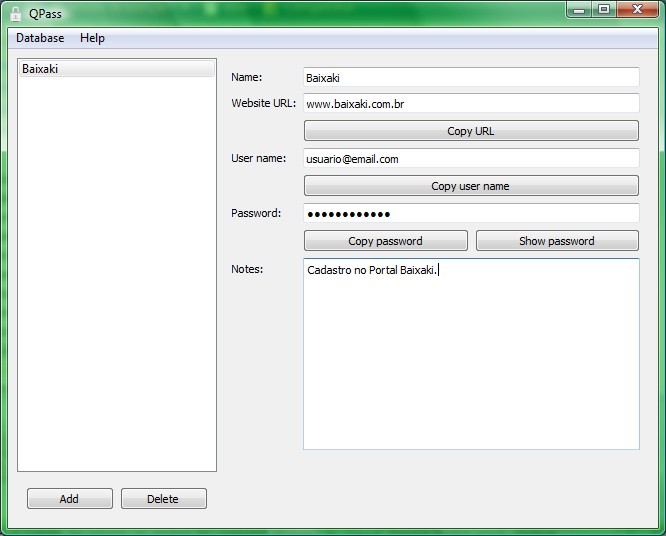Select the Baixaki entry in the list
This screenshot has height=536, width=666.
tap(116, 69)
